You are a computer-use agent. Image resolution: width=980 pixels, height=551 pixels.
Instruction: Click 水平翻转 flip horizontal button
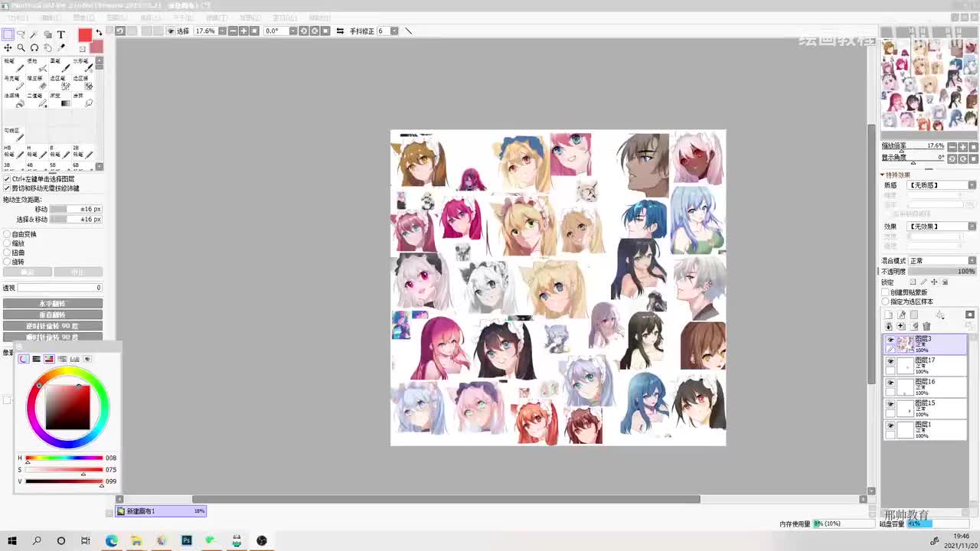pyautogui.click(x=53, y=304)
